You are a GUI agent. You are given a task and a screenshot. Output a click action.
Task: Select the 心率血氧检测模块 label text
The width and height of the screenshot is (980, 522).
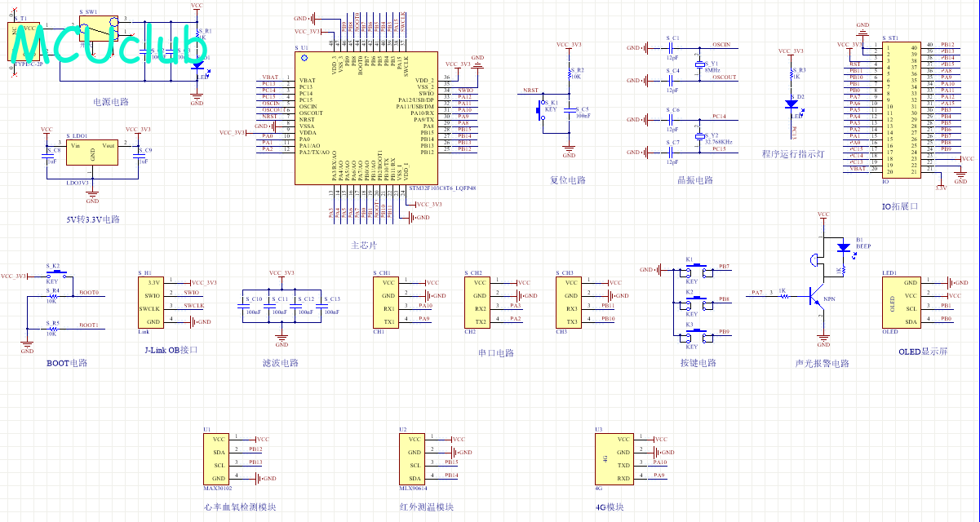241,507
